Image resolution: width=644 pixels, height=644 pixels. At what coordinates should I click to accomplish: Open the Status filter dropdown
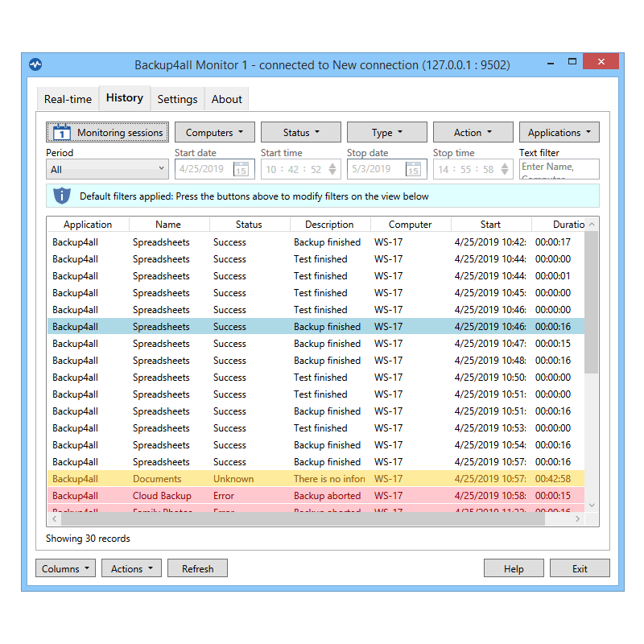[x=301, y=133]
